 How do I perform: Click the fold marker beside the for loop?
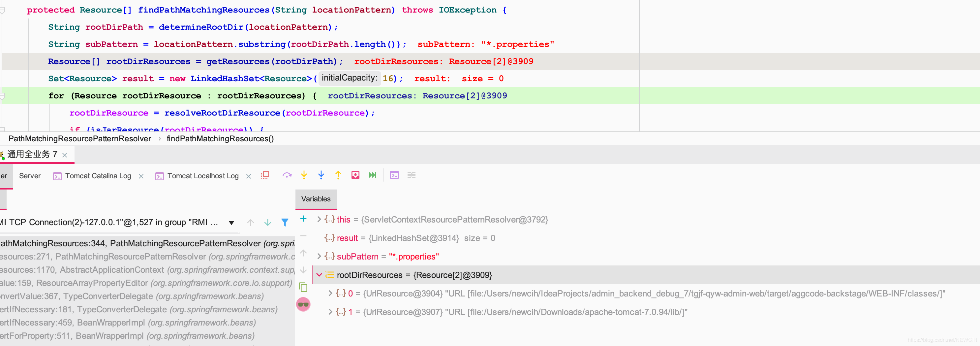(x=2, y=96)
